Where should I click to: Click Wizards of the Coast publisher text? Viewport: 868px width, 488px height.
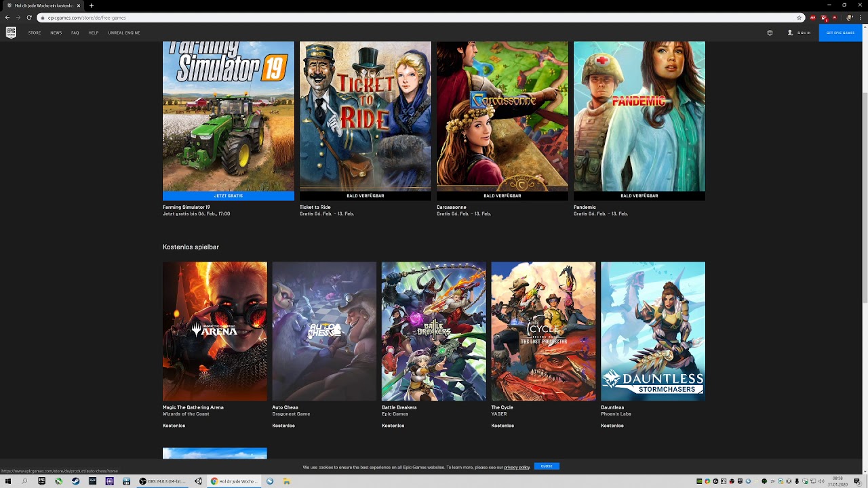[x=186, y=414]
